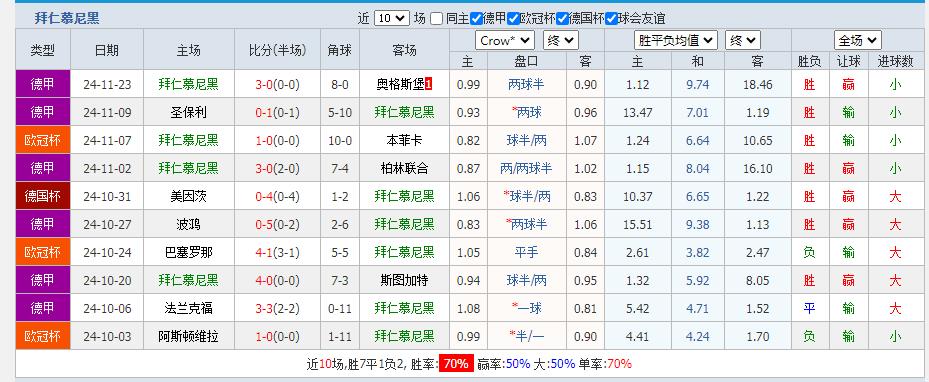Viewport: 929px width, 382px height.
Task: Click the 负 result in 阿斯顿维拉 row
Action: point(809,336)
